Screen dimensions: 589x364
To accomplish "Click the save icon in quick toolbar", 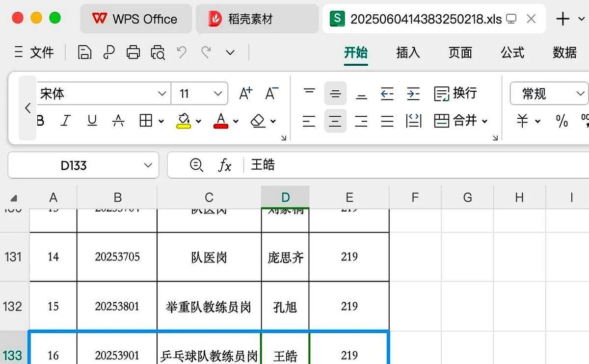I will (x=85, y=52).
